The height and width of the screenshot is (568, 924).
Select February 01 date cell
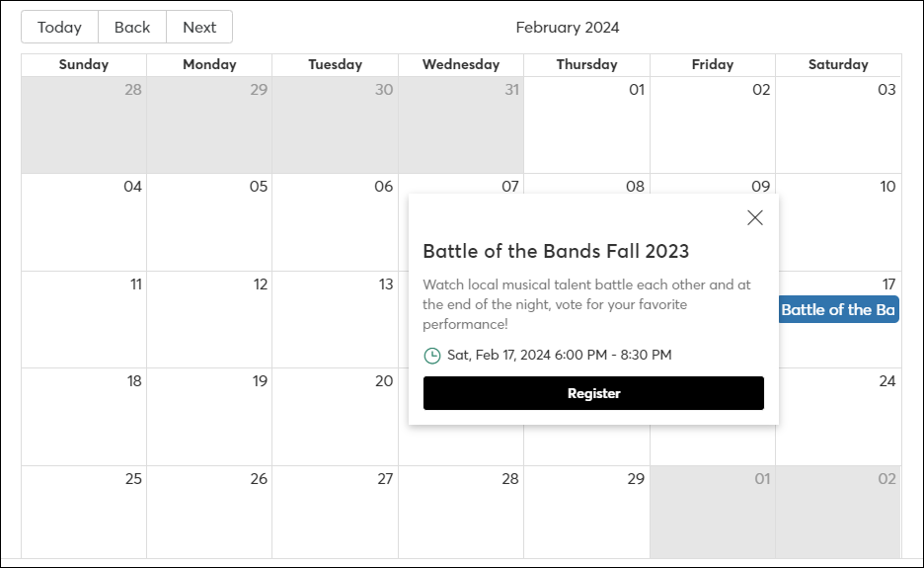(587, 125)
